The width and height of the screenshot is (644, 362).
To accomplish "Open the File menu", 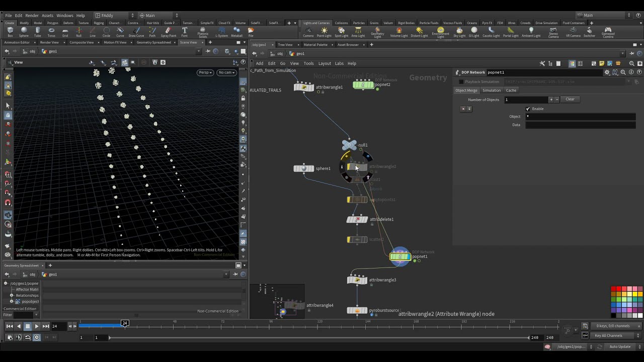I will coord(9,16).
